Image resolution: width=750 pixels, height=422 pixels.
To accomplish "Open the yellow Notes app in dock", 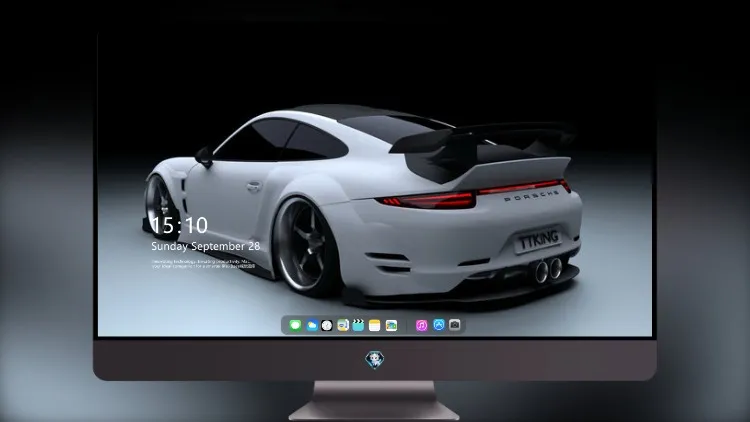I will tap(375, 325).
